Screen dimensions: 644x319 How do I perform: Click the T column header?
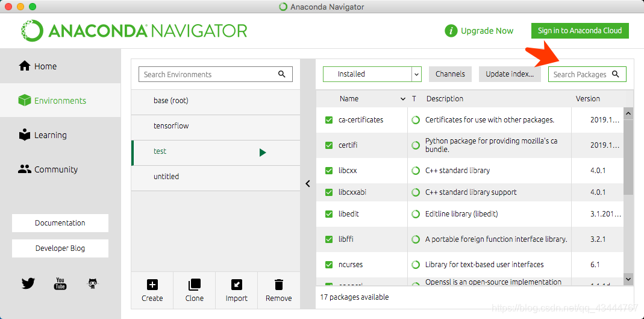coord(414,99)
